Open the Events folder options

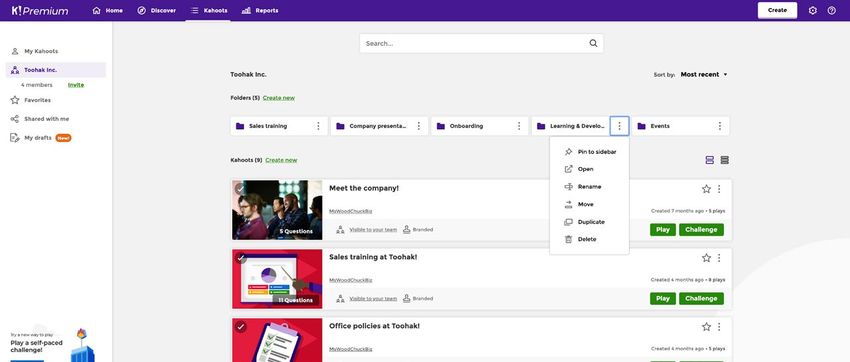pos(719,126)
